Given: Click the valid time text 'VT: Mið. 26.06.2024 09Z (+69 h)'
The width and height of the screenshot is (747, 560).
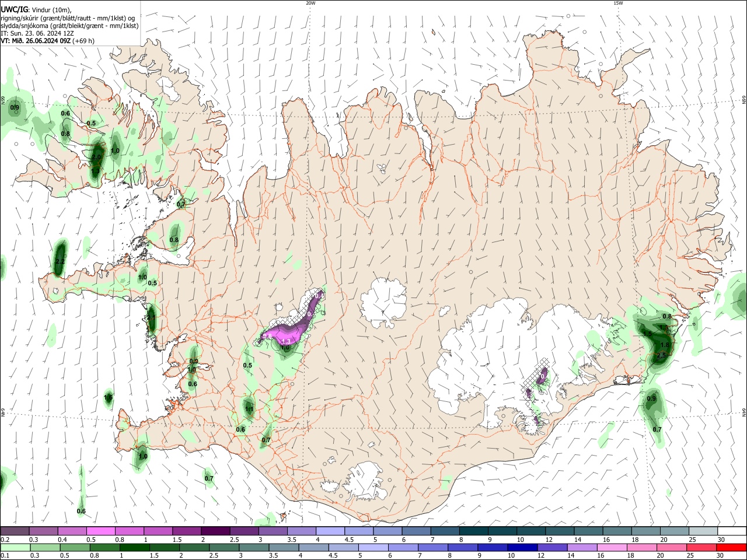Looking at the screenshot, I should pyautogui.click(x=47, y=41).
